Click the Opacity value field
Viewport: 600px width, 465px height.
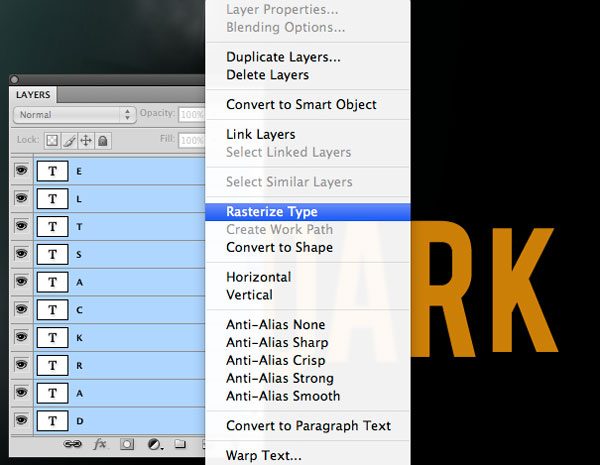pyautogui.click(x=192, y=115)
